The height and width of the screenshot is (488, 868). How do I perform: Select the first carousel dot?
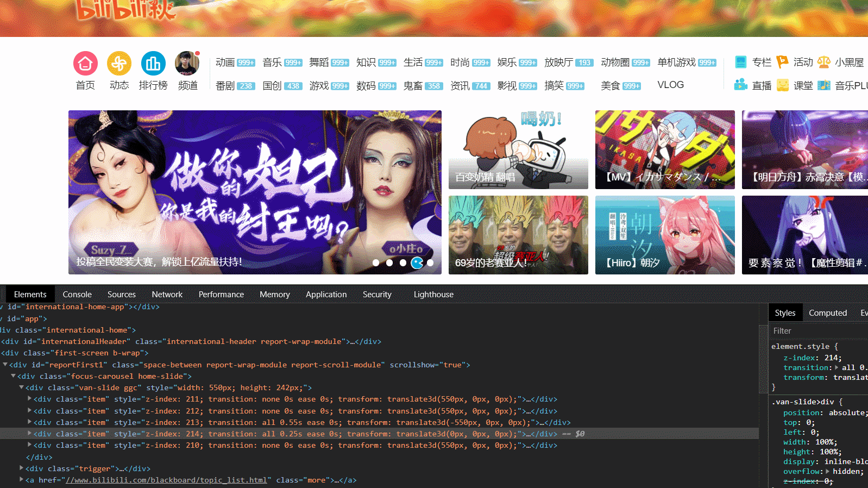tap(376, 262)
